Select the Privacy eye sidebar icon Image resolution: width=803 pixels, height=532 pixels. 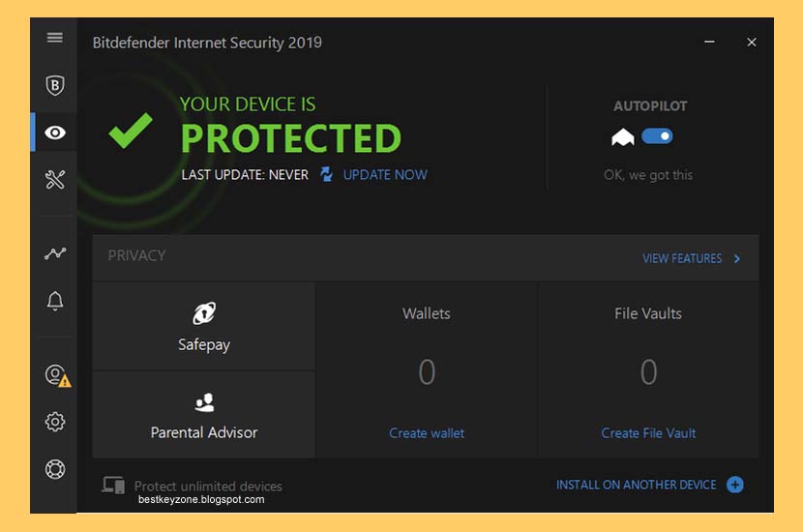[55, 133]
